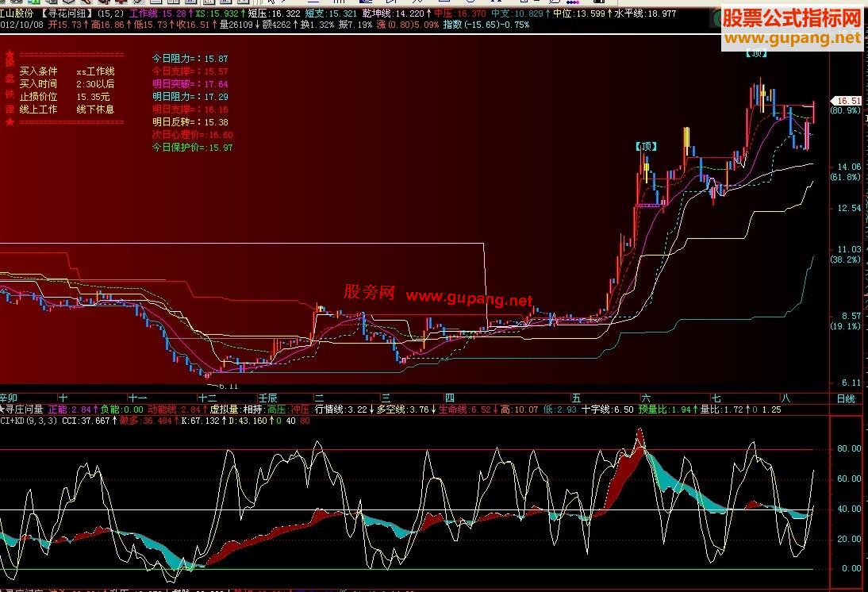
Task: Switch to the 日线 tab on the date axis
Action: pyautogui.click(x=846, y=398)
